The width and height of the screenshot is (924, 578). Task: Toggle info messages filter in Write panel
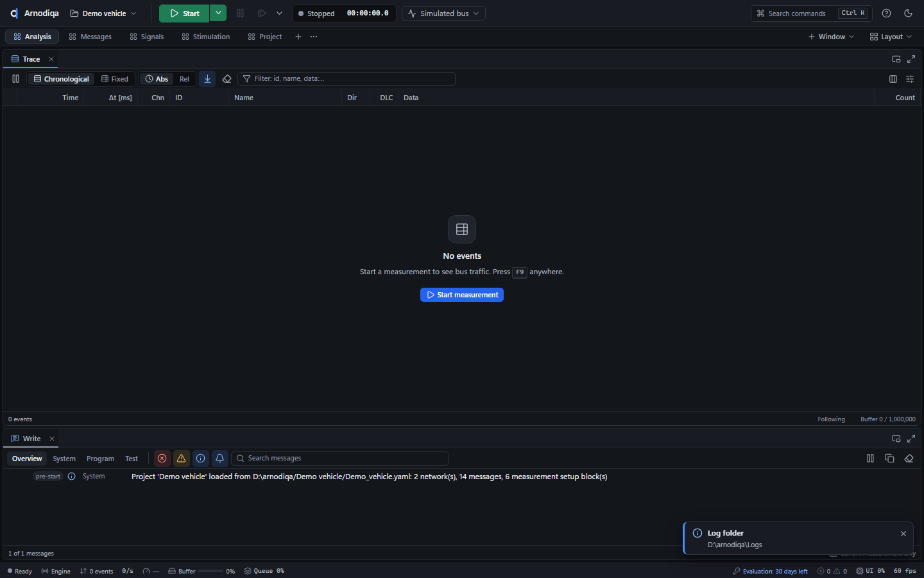click(201, 459)
